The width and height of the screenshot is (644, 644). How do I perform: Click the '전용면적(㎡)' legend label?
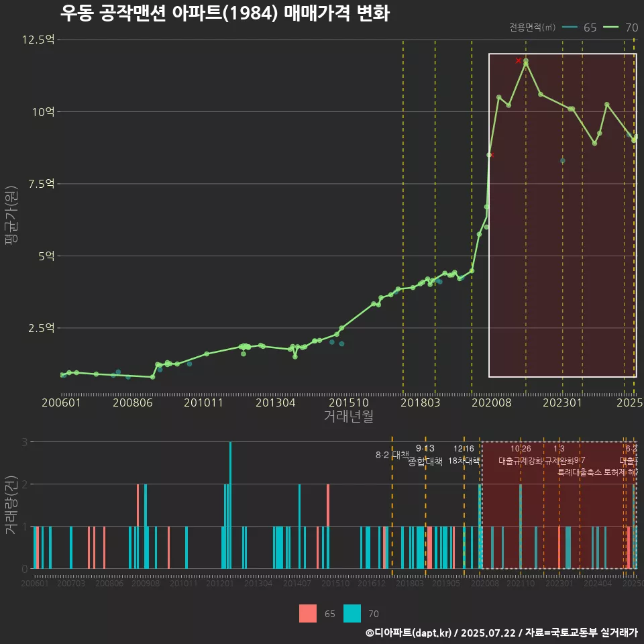(x=532, y=28)
